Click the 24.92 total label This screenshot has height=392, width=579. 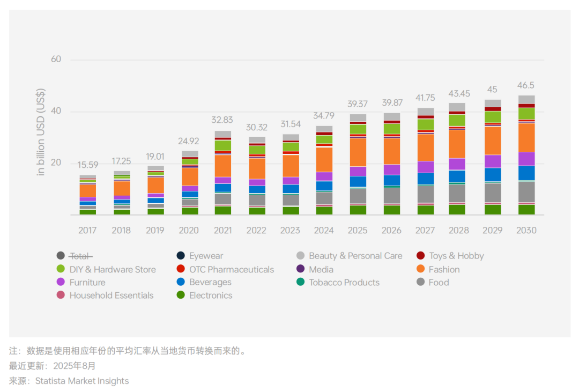coord(189,141)
